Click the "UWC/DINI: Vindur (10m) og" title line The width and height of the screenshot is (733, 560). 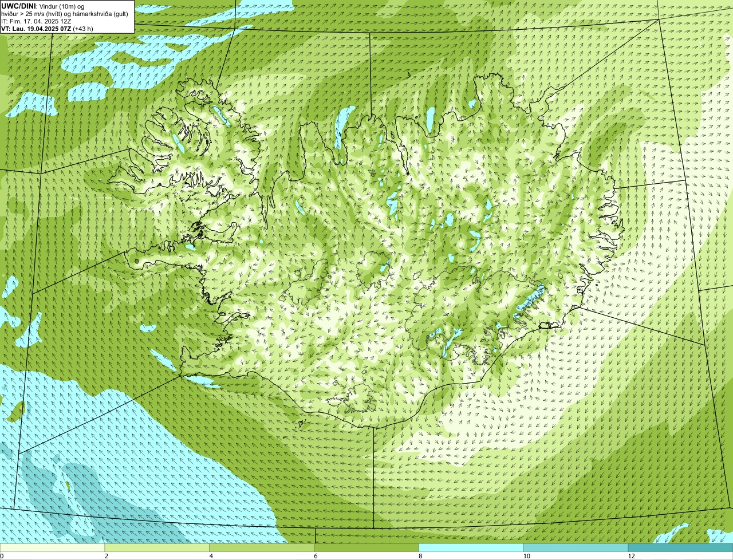click(x=43, y=6)
